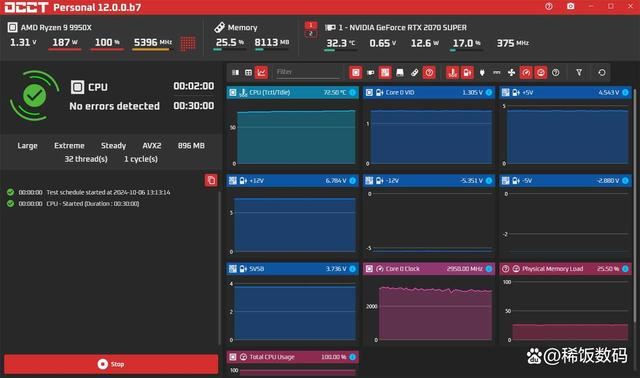The image size is (640, 378).
Task: Open the help icon in title bar
Action: (x=549, y=7)
